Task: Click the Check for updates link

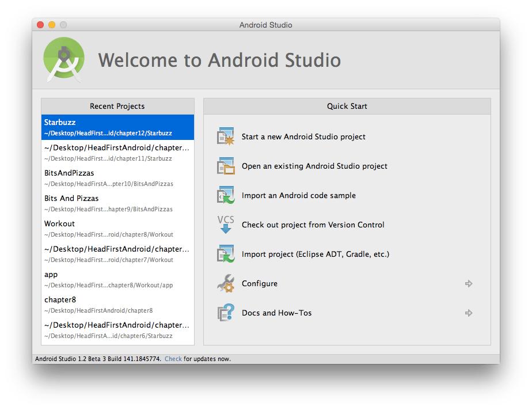Action: point(173,359)
